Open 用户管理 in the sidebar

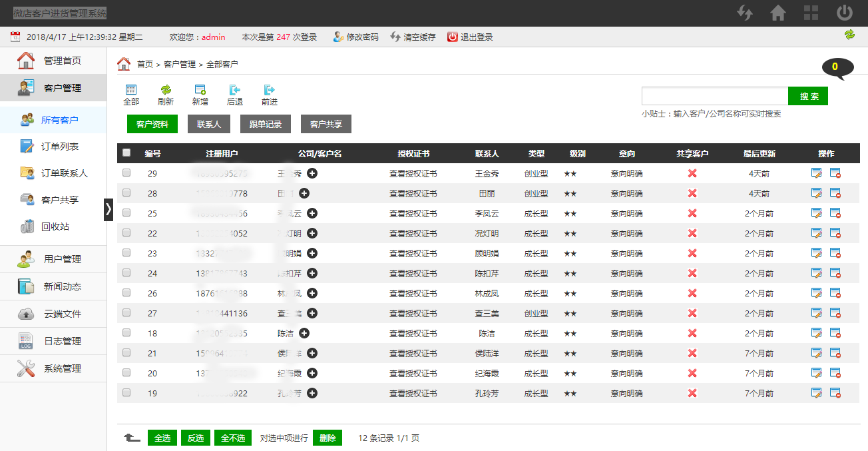click(53, 259)
